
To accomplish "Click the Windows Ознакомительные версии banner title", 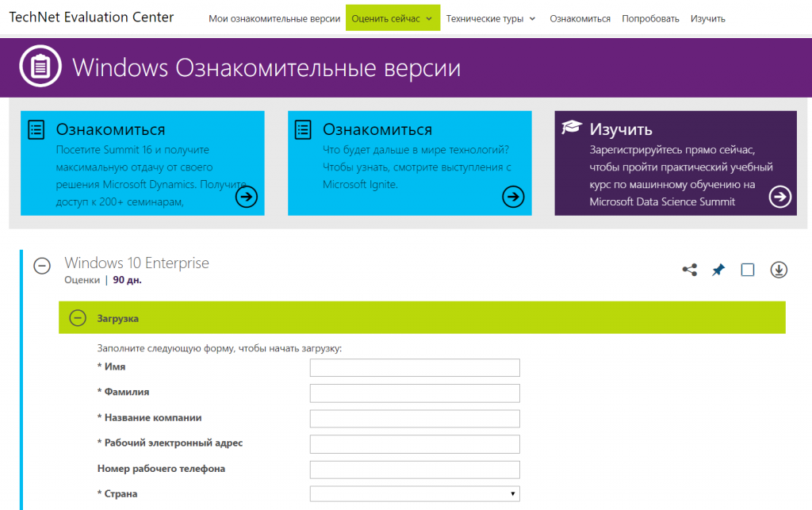I will click(266, 68).
